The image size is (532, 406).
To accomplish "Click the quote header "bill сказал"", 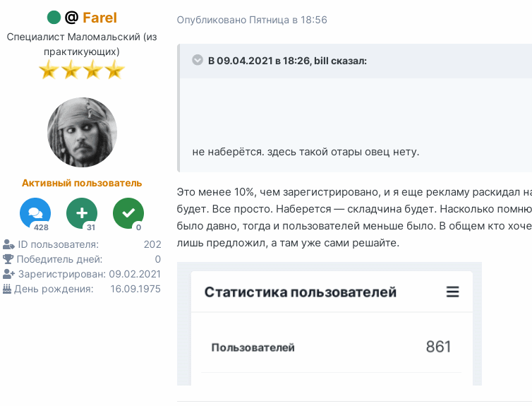I will point(287,61).
